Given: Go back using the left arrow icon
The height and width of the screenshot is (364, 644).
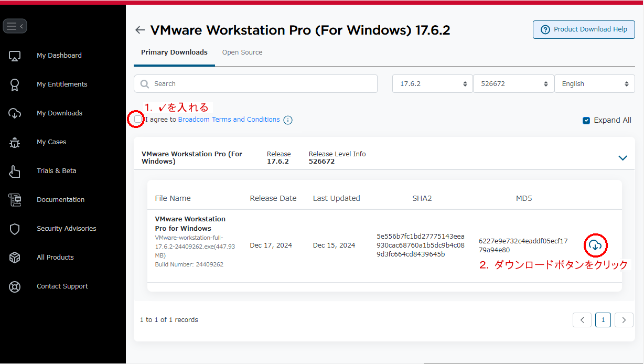Looking at the screenshot, I should point(140,30).
